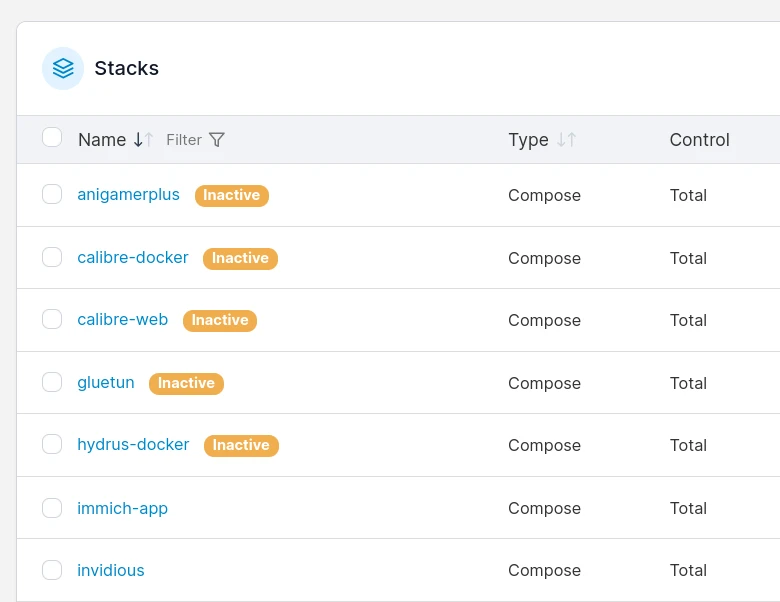
Task: Select the calibre-docker row checkbox
Action: point(52,257)
